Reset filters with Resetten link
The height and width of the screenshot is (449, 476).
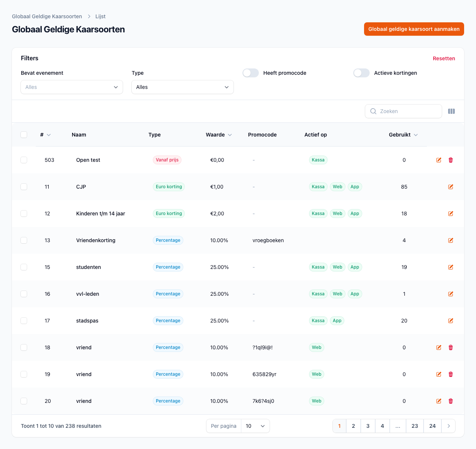(x=444, y=58)
